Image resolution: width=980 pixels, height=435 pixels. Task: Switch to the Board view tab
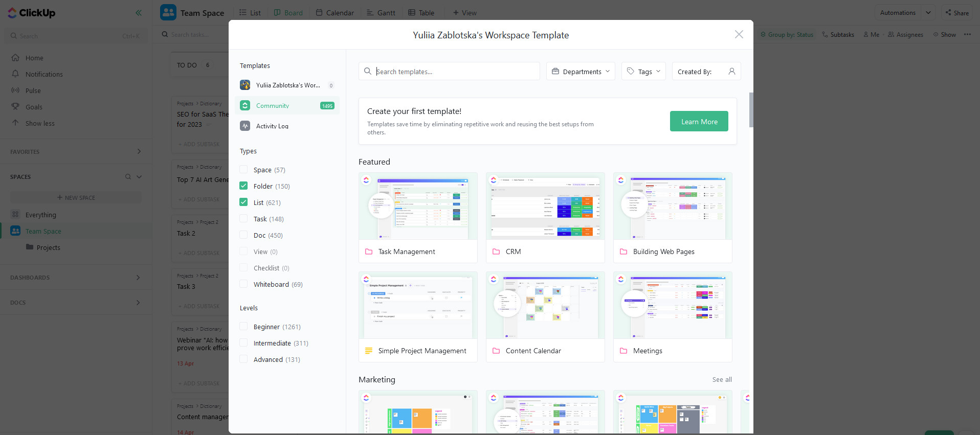288,13
